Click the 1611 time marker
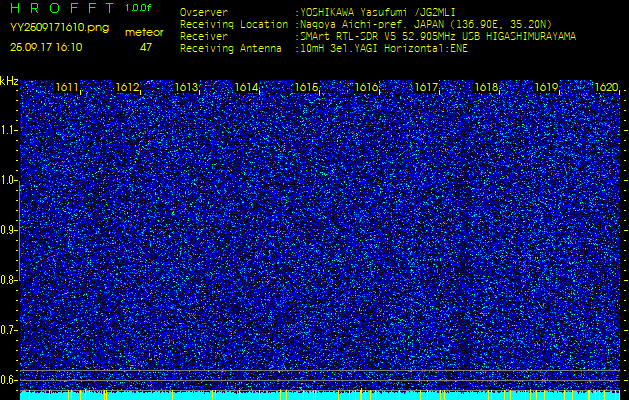Image resolution: width=629 pixels, height=400 pixels. [x=67, y=87]
